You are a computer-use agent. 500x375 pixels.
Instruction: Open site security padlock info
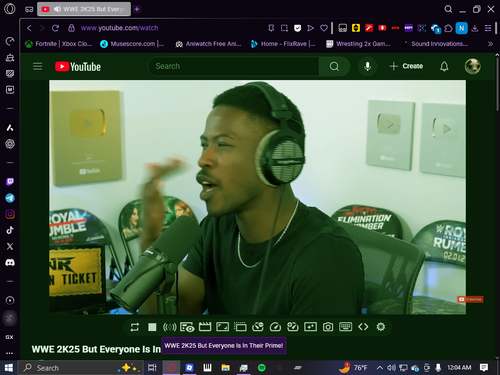click(x=71, y=28)
